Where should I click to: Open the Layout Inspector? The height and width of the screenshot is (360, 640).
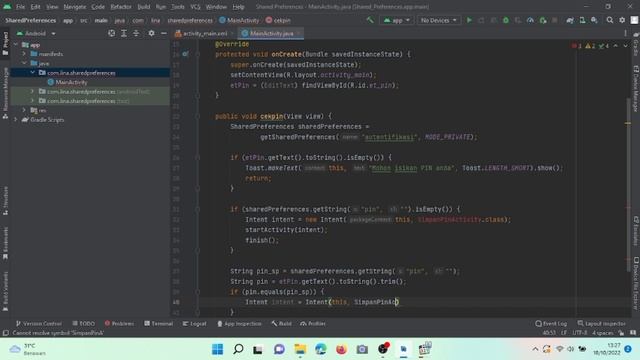coord(601,323)
